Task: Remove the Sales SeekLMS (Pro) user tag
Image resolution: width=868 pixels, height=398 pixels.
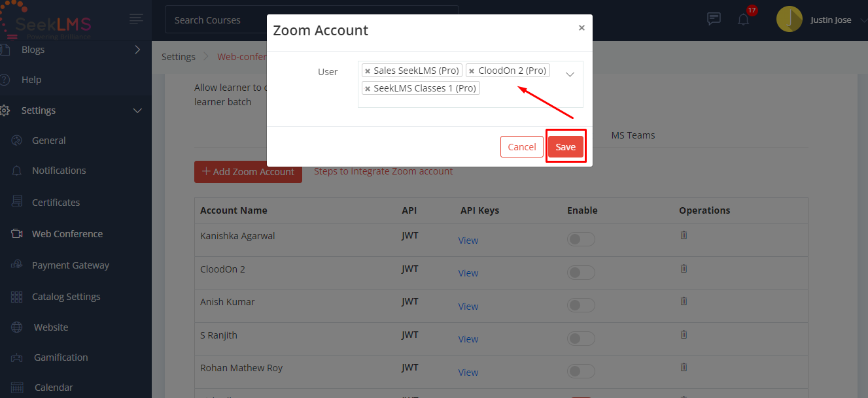Action: coord(368,70)
